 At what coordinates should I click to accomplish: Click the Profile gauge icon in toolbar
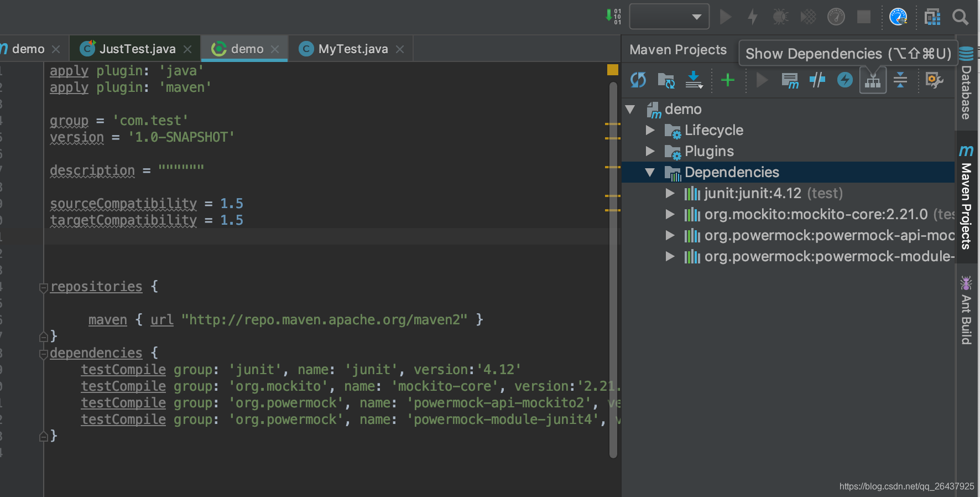tap(836, 17)
